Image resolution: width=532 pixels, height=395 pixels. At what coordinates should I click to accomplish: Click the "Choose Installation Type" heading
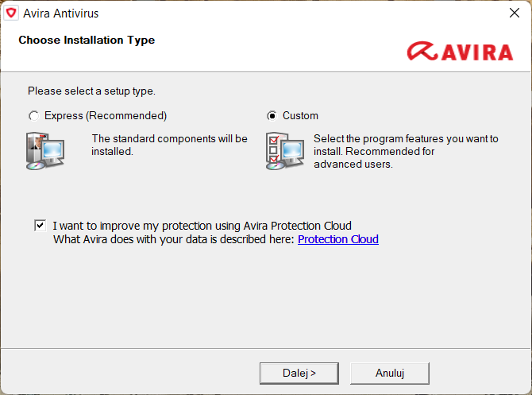(x=87, y=40)
